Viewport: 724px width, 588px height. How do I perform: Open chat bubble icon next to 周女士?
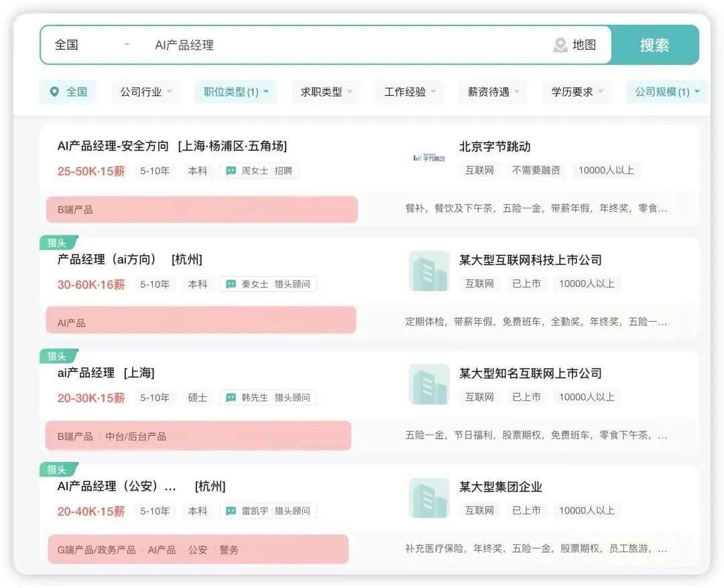coord(230,170)
